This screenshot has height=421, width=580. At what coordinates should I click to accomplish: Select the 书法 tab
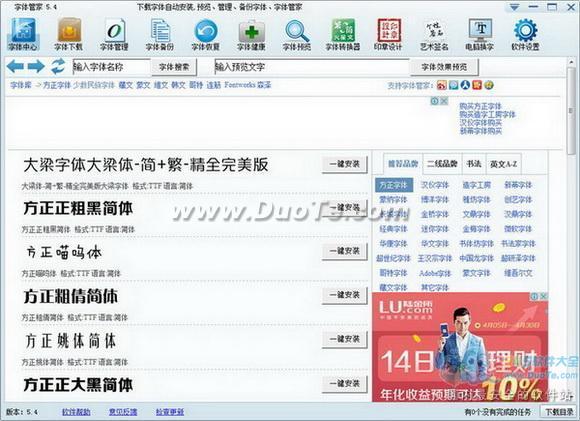pos(474,164)
